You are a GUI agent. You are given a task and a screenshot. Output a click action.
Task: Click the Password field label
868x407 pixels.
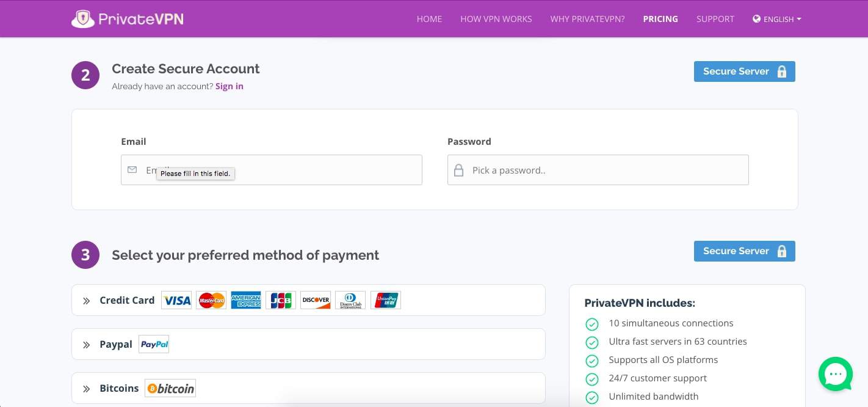(469, 142)
